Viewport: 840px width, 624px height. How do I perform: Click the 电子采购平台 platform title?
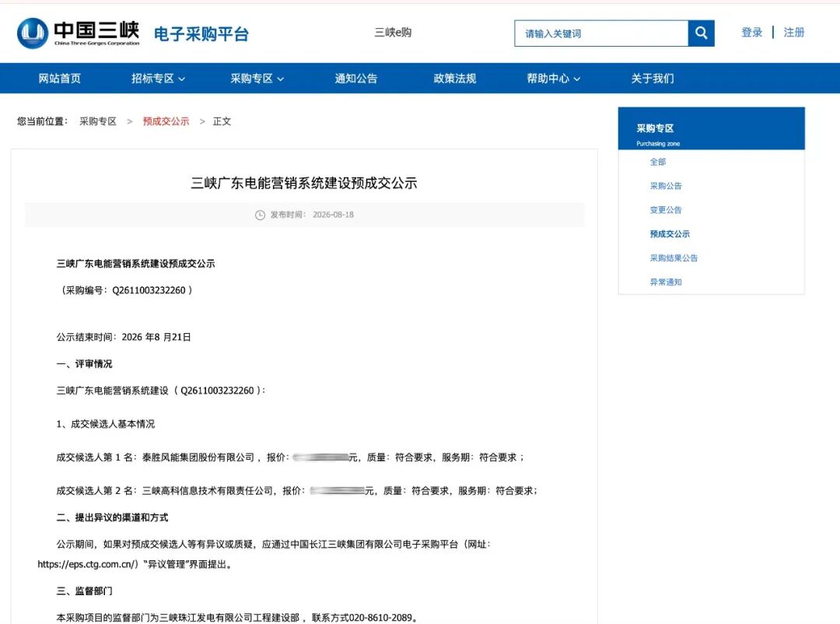201,34
